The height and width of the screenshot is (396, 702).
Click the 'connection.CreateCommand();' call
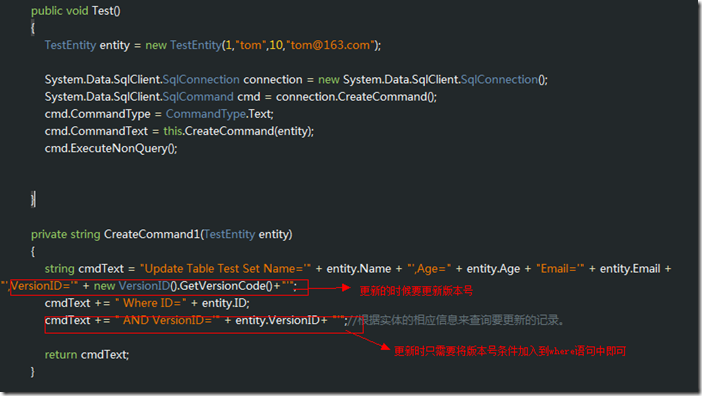click(356, 97)
